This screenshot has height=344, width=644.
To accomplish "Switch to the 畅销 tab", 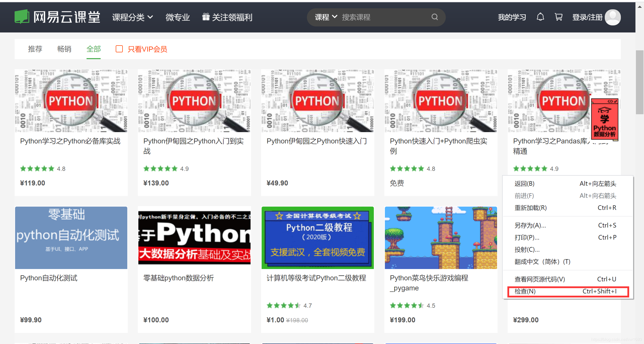I will (x=64, y=49).
